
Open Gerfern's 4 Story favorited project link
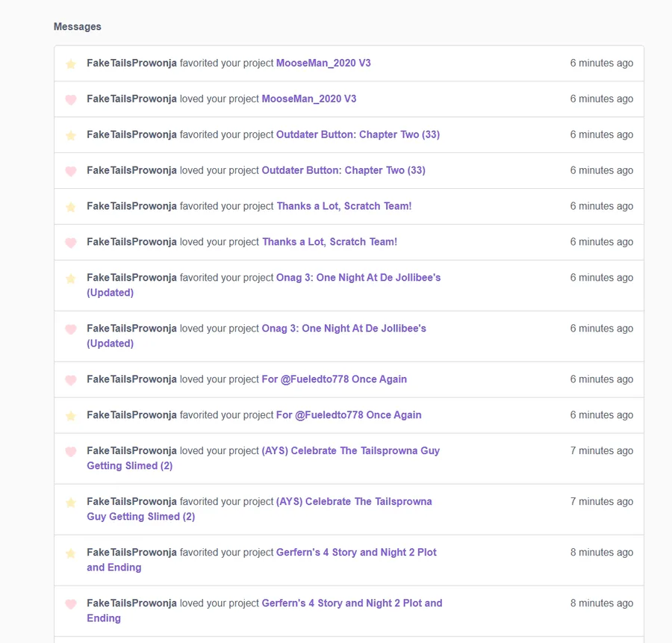(x=356, y=553)
